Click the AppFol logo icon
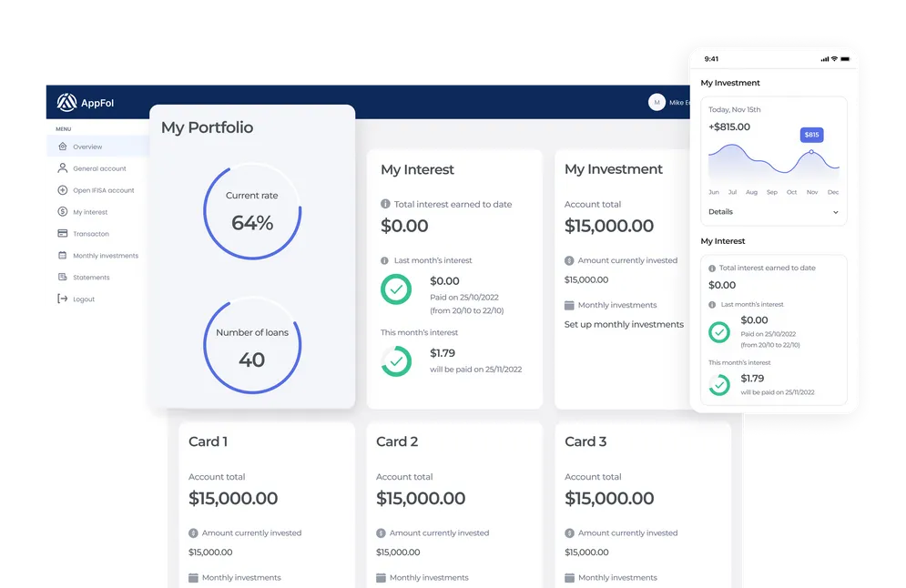Screen dimensions: 906x588 [66, 102]
